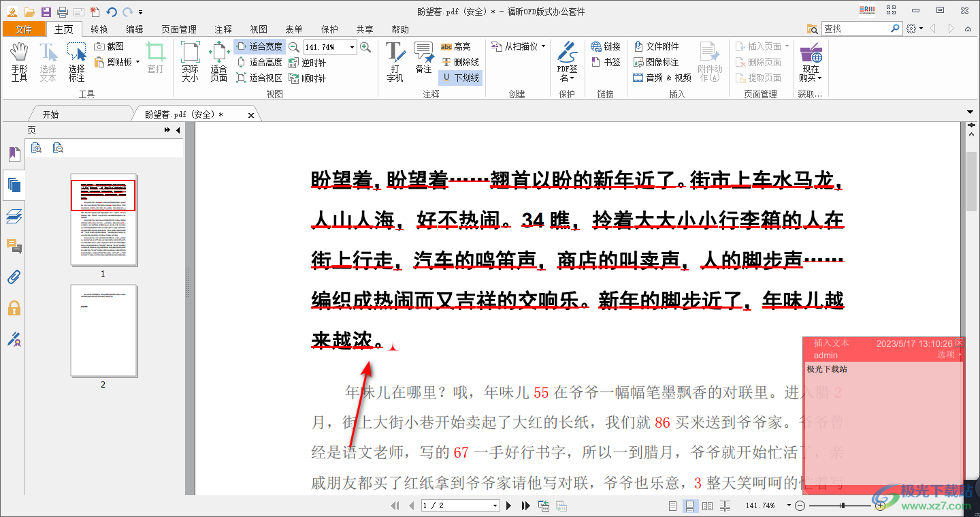Image resolution: width=980 pixels, height=517 pixels.
Task: Open the Attachments paperclip side panel
Action: (x=14, y=277)
